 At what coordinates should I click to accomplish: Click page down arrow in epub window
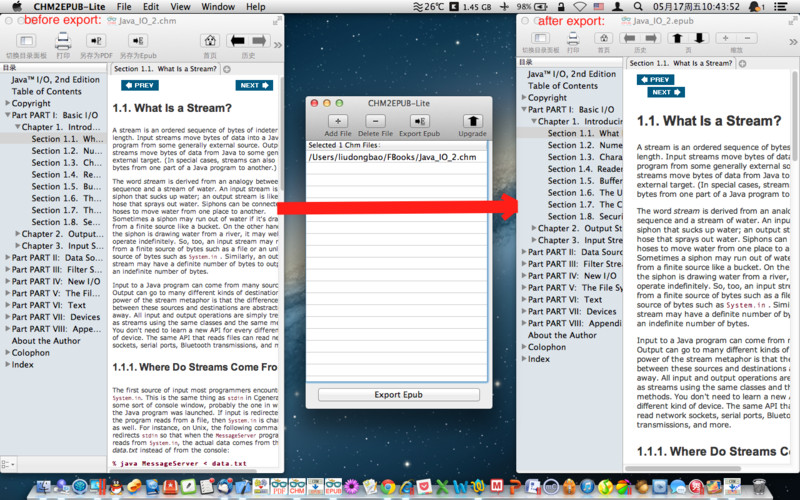point(698,38)
